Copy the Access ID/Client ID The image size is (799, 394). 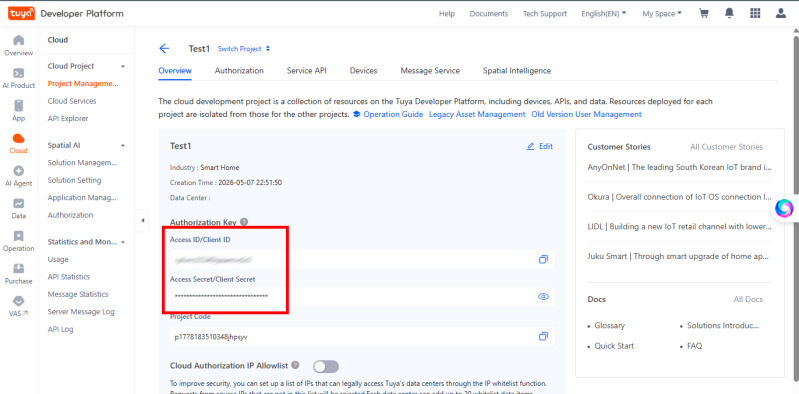[x=543, y=259]
